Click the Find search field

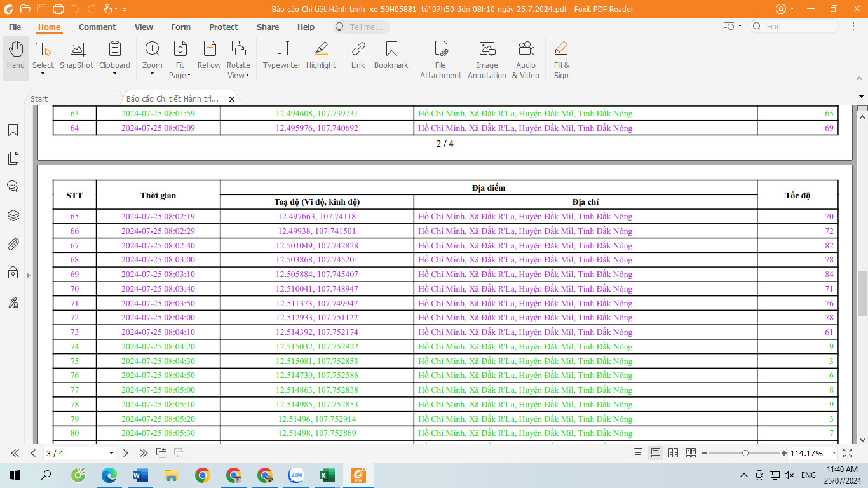click(799, 27)
